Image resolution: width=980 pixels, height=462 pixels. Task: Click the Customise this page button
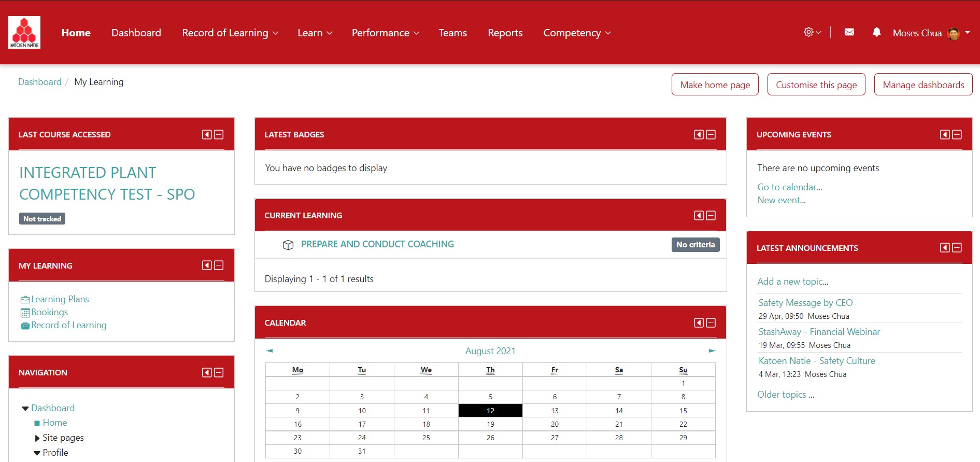816,85
